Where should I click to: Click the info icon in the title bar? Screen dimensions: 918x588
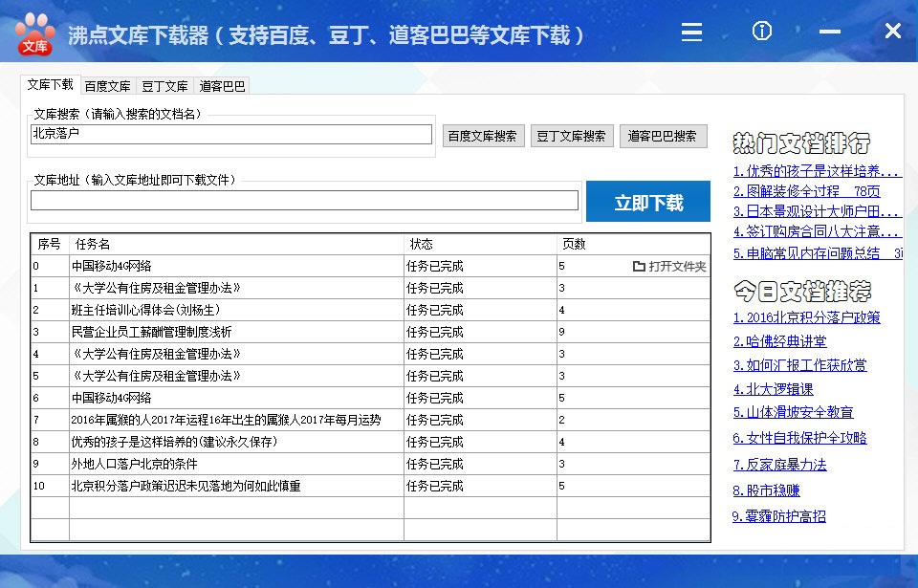coord(761,32)
